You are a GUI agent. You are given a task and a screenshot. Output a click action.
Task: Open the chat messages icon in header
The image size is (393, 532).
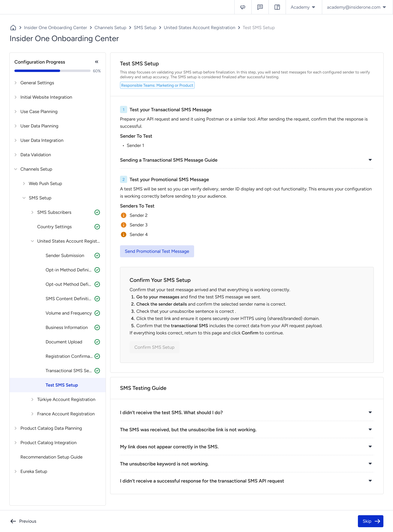click(260, 7)
